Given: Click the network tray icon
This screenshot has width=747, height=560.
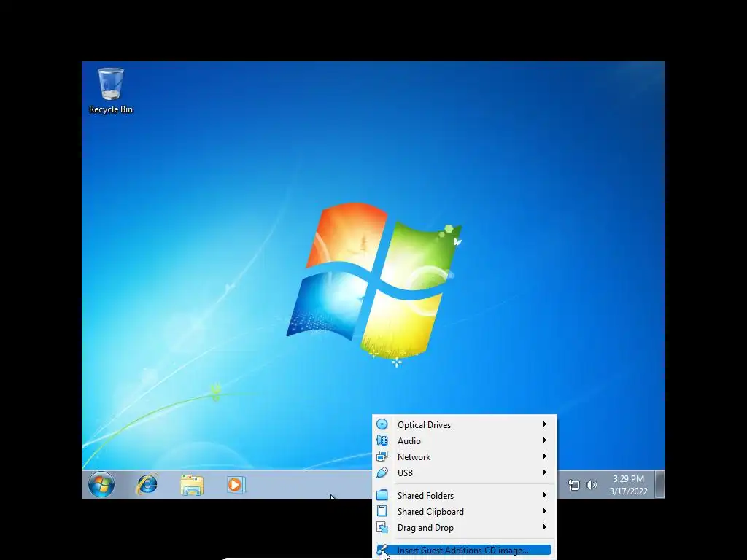Looking at the screenshot, I should pyautogui.click(x=573, y=485).
